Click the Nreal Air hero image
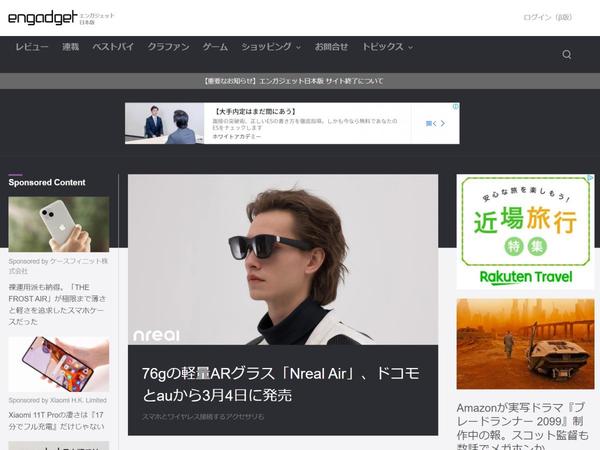 pyautogui.click(x=283, y=259)
